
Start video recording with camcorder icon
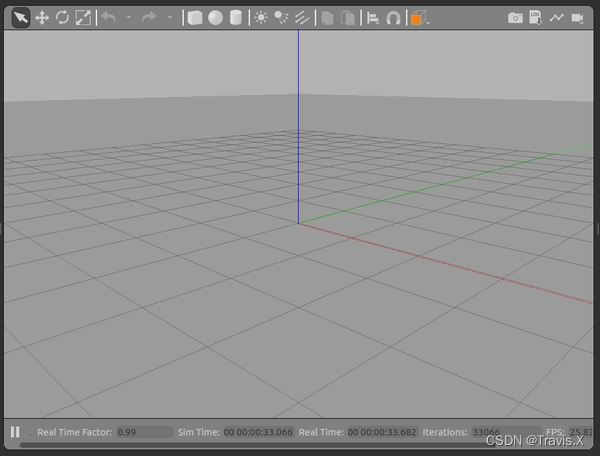tap(577, 18)
